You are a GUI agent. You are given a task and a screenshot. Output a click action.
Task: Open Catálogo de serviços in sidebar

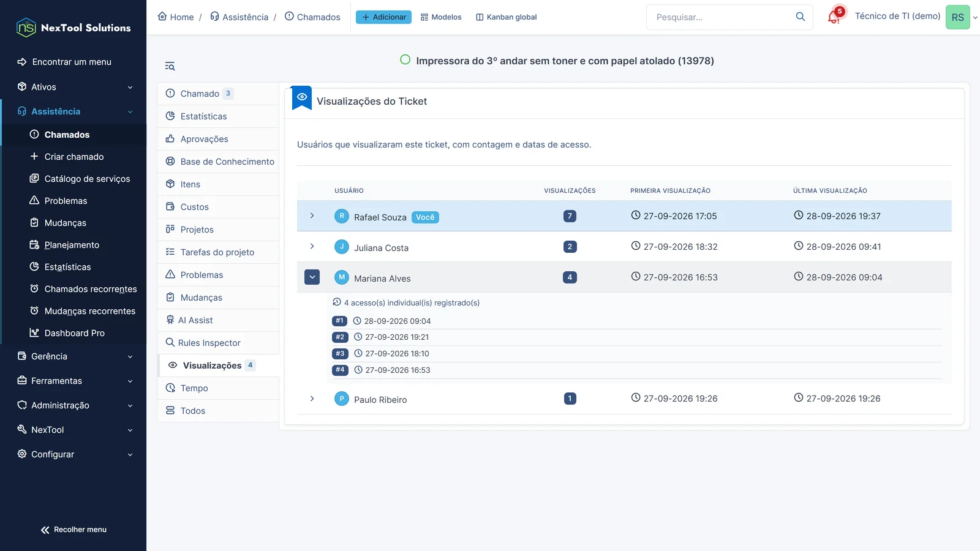[74, 179]
